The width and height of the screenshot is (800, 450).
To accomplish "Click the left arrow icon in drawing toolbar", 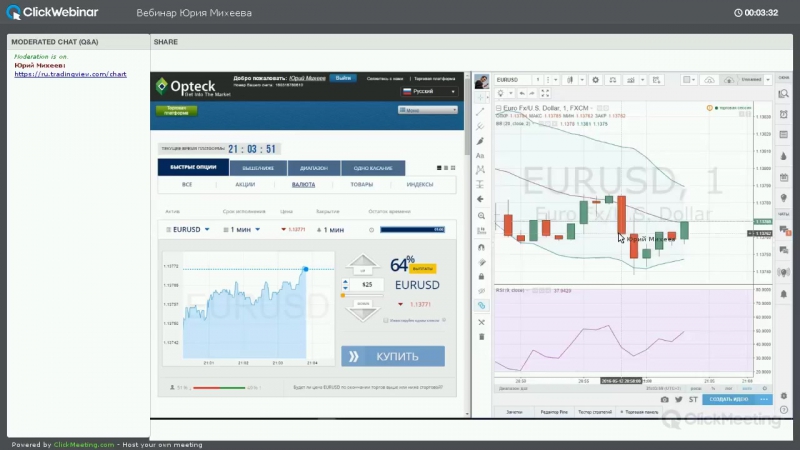I will (x=481, y=199).
